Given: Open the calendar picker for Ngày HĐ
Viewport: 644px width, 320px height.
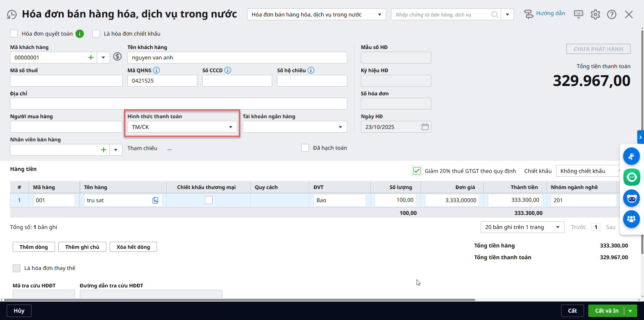Looking at the screenshot, I should pos(425,127).
